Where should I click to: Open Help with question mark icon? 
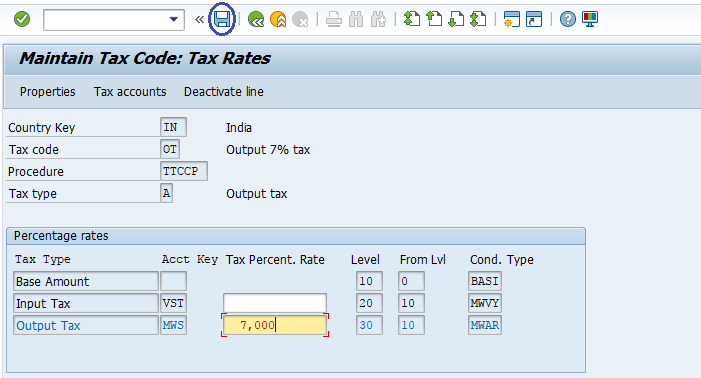[x=568, y=19]
